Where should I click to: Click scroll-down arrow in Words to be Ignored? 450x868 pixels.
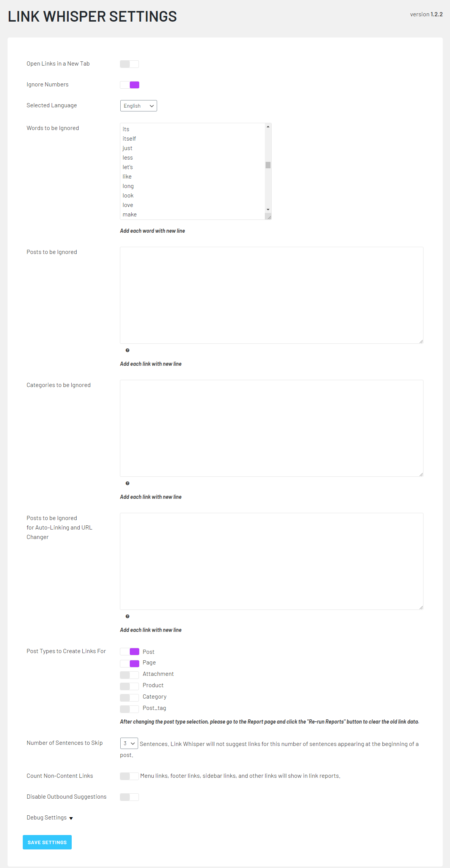(x=268, y=210)
